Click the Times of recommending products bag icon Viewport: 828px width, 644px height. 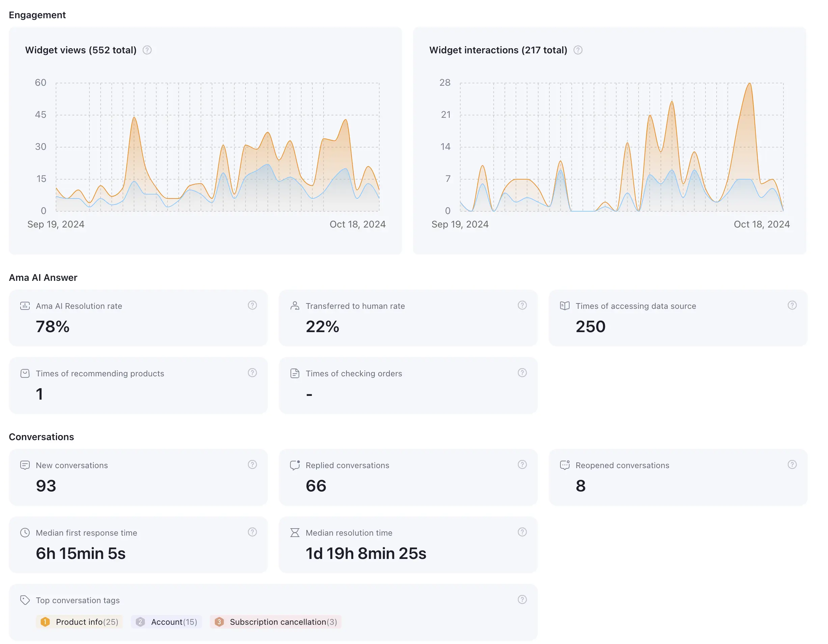pyautogui.click(x=25, y=373)
